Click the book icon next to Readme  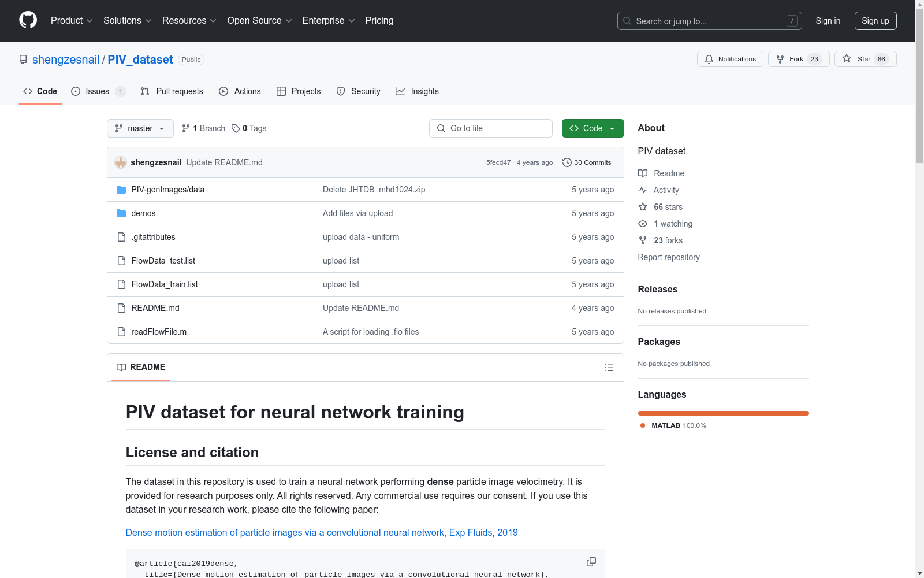click(643, 173)
